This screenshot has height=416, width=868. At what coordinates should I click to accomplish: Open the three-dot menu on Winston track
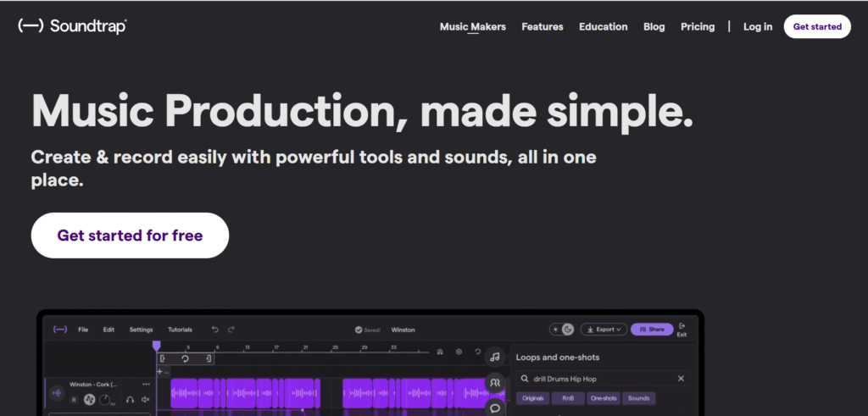[146, 384]
